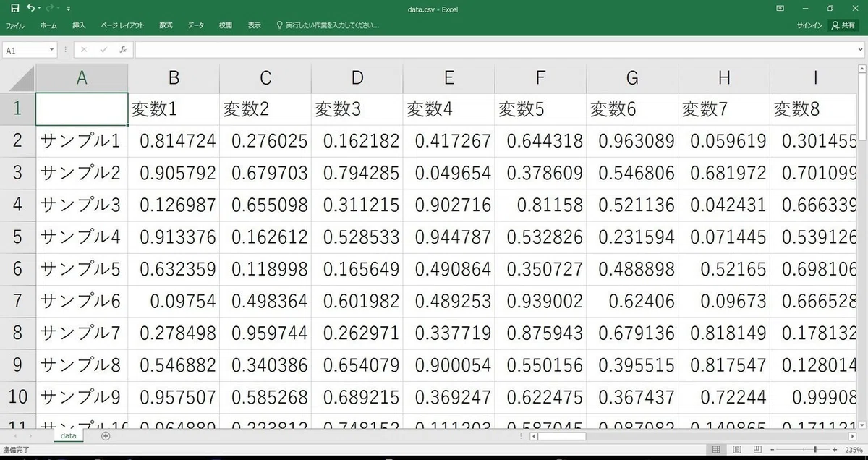The image size is (868, 460).
Task: Open the ページ レイアウト ribbon tab
Action: click(x=122, y=25)
